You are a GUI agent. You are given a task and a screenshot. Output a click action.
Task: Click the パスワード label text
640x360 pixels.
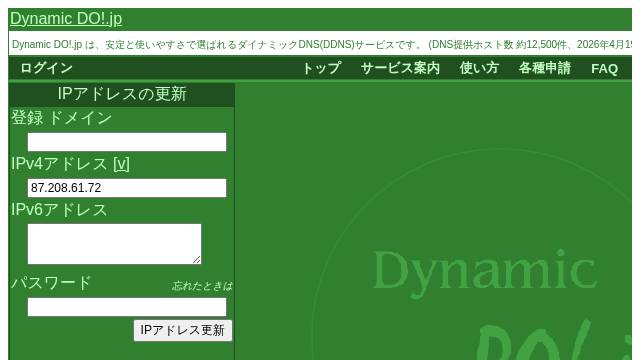(51, 282)
